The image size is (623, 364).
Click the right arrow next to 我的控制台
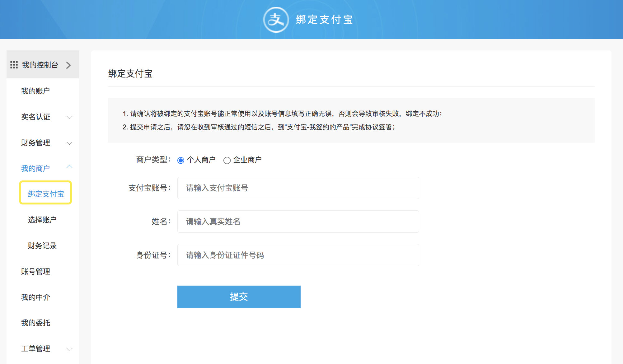pyautogui.click(x=68, y=65)
